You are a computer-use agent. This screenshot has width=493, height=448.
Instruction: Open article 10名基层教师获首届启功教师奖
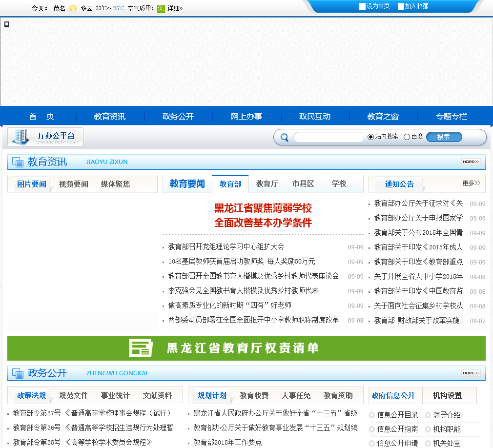242,262
